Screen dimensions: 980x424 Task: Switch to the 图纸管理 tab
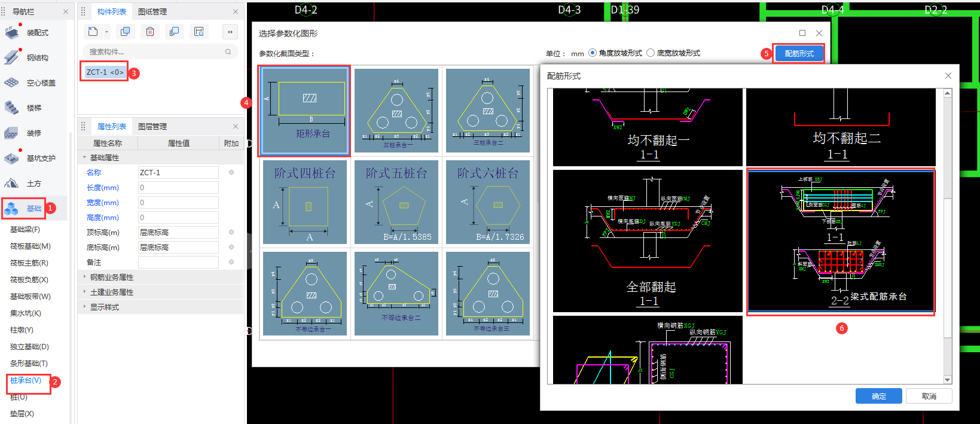point(152,11)
